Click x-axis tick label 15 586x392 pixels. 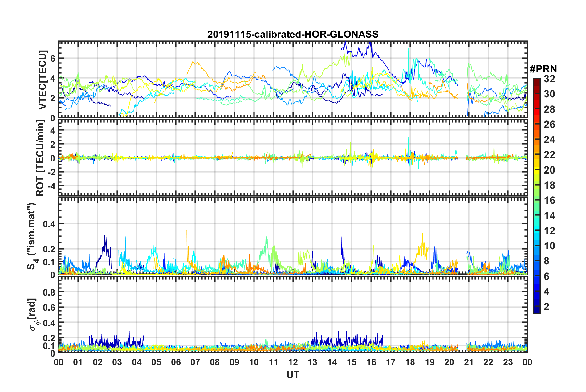pos(352,362)
